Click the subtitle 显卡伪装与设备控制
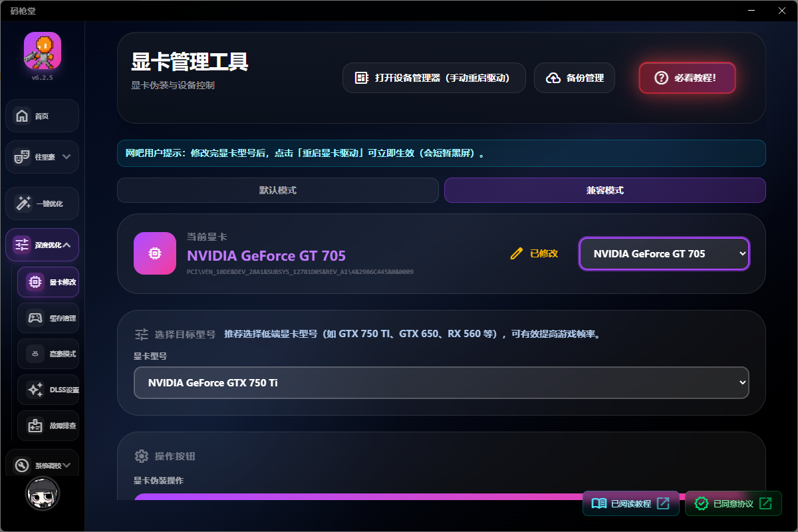 click(x=173, y=85)
